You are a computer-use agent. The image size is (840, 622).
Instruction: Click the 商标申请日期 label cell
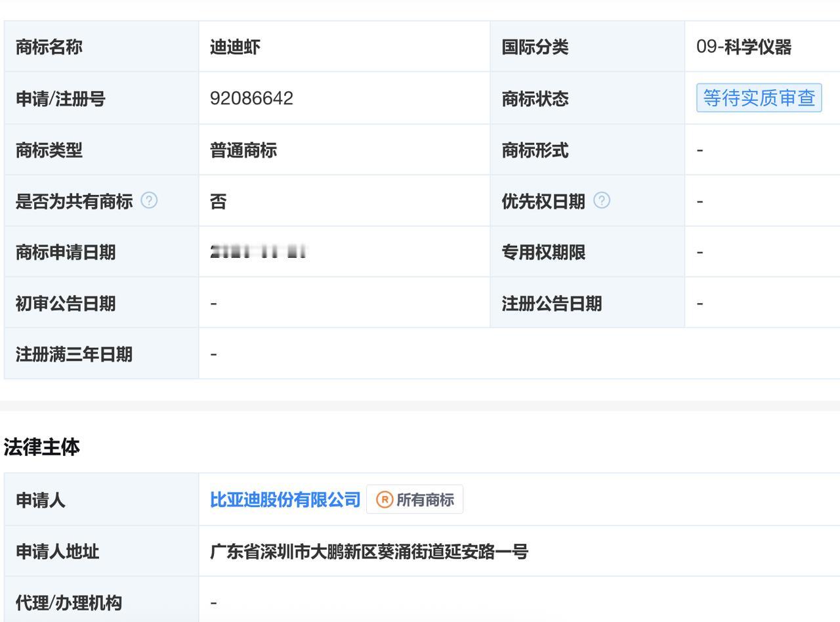click(x=102, y=252)
